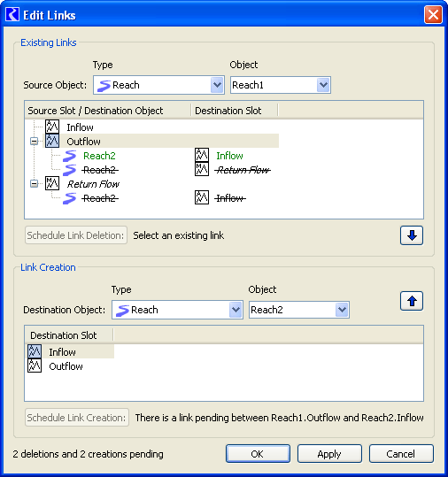Click the Cancel button
The height and width of the screenshot is (477, 448).
point(401,454)
